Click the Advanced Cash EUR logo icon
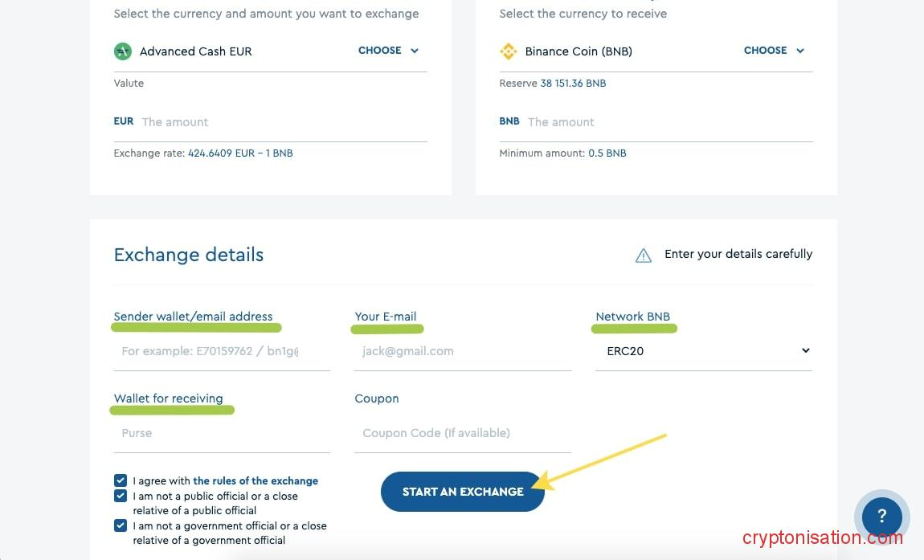924x560 pixels. click(x=122, y=51)
